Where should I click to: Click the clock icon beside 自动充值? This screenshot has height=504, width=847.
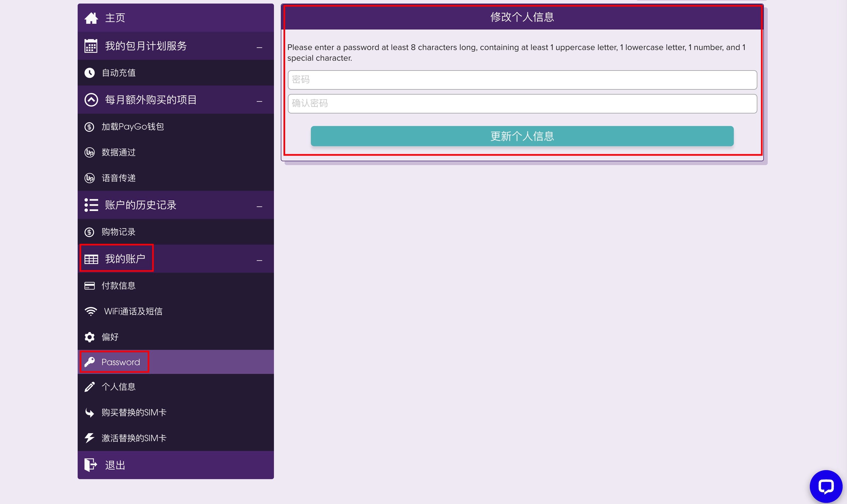[x=90, y=73]
